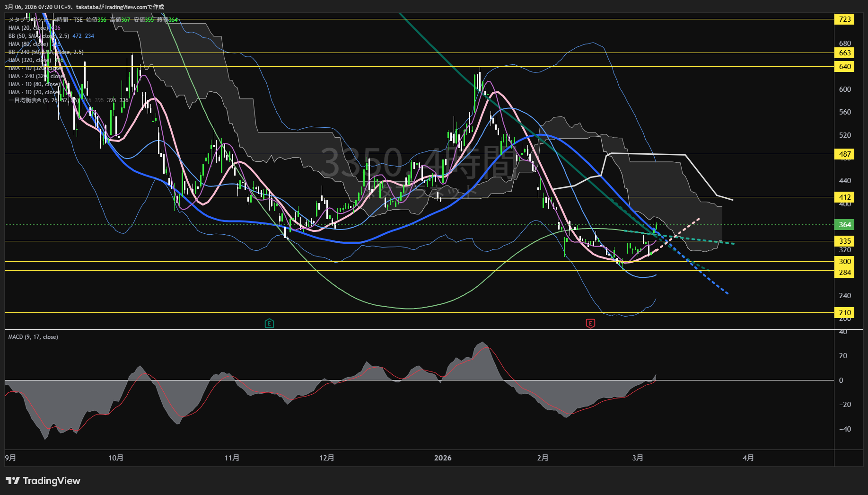Open the MACD (9, 17, close) legend
The height and width of the screenshot is (495, 868).
33,337
